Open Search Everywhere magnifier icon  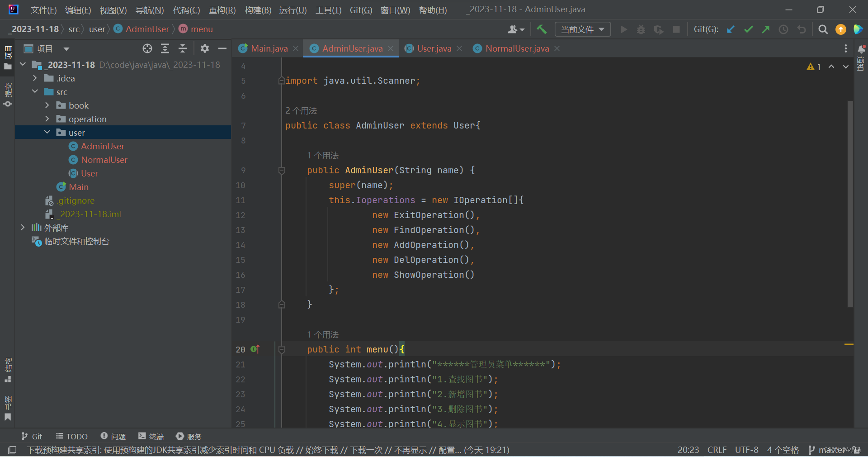click(x=823, y=29)
